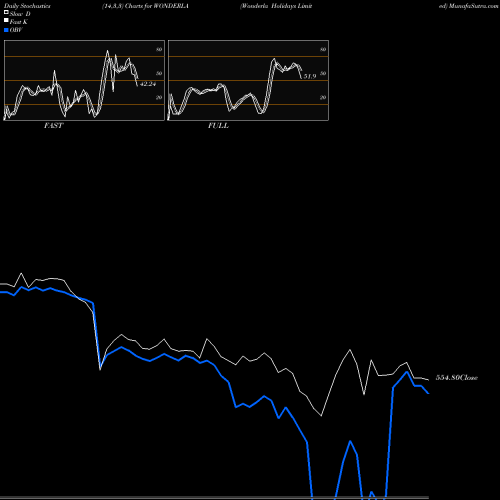Select the '(14,3,3) Charts for WONDERLA' text
This screenshot has height=500, width=500.
coord(145,6)
